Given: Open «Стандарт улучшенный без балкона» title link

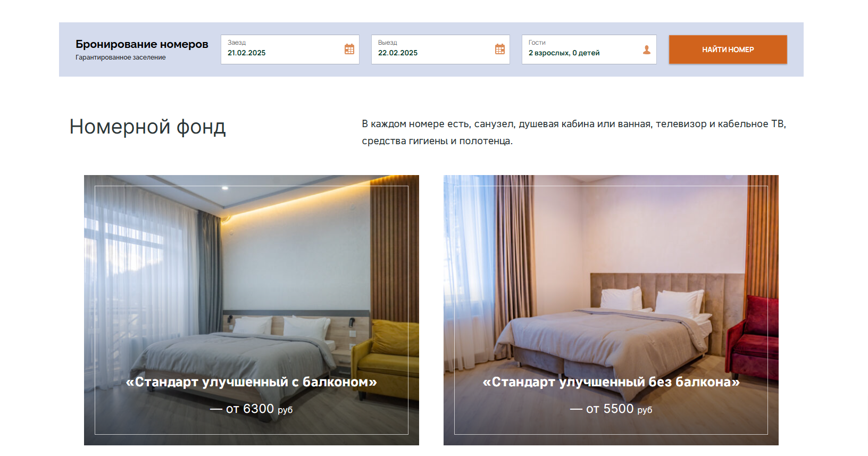Looking at the screenshot, I should pyautogui.click(x=611, y=382).
